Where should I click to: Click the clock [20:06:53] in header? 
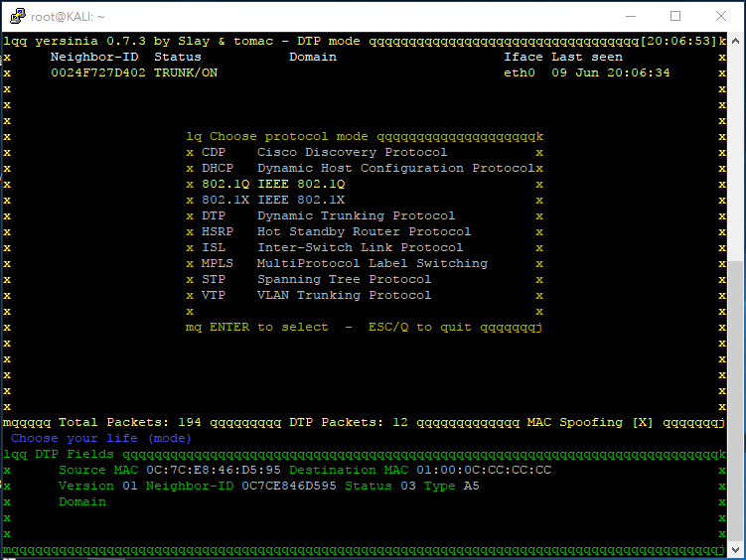(678, 42)
